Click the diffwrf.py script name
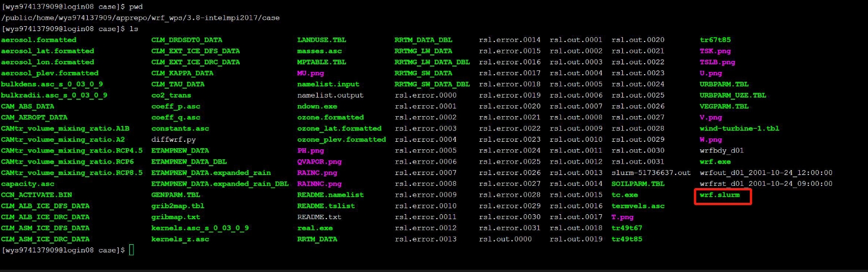868x272 pixels. (173, 140)
